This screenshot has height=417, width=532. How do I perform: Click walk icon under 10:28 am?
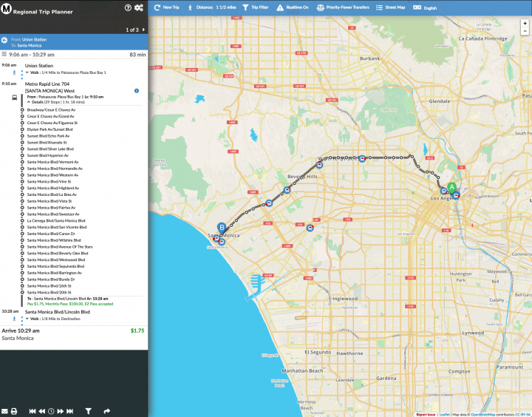click(14, 319)
